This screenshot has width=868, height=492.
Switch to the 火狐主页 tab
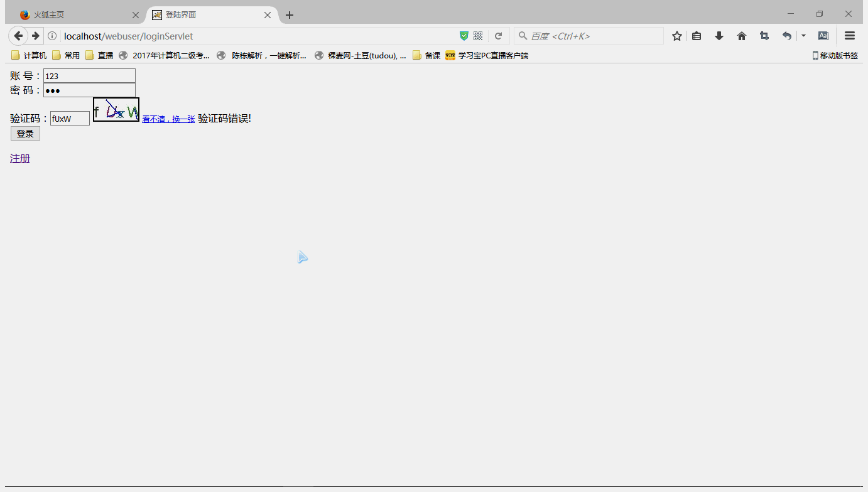(79, 15)
